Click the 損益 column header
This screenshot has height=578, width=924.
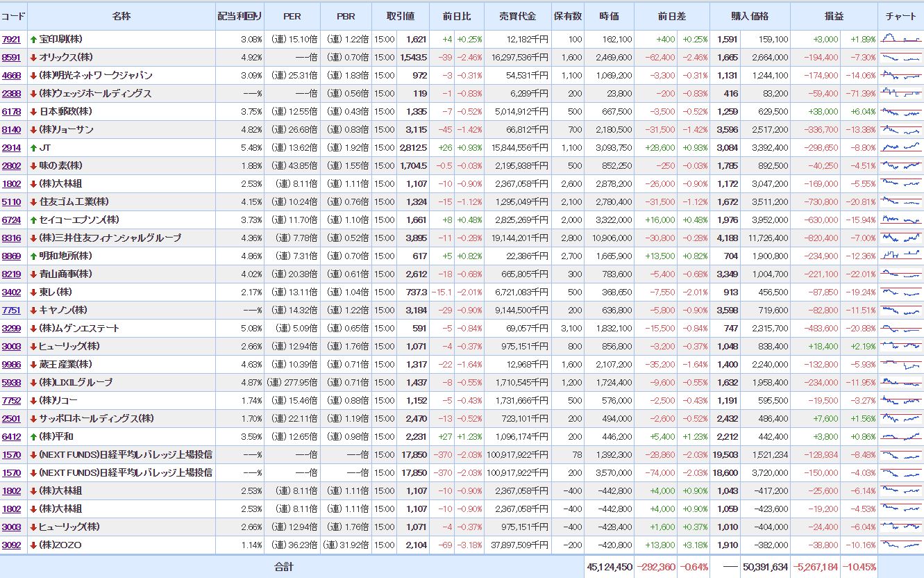pyautogui.click(x=834, y=16)
